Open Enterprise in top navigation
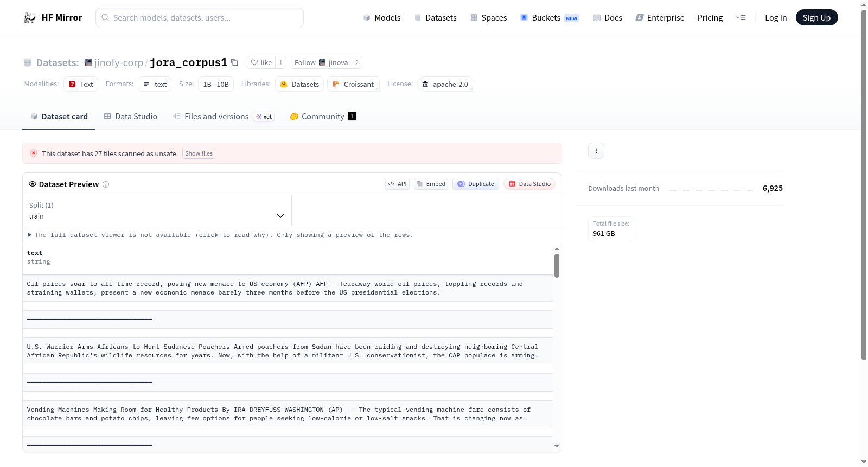868x467 pixels. point(660,17)
